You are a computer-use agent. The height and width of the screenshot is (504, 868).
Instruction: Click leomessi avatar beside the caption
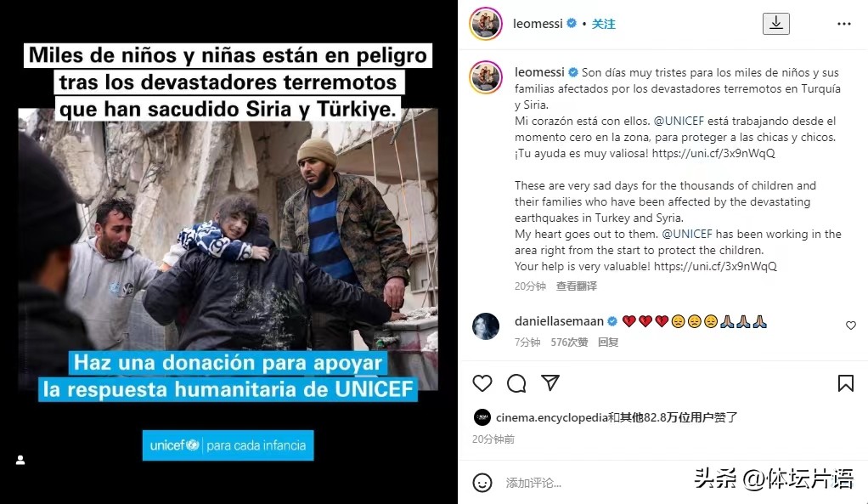[486, 77]
